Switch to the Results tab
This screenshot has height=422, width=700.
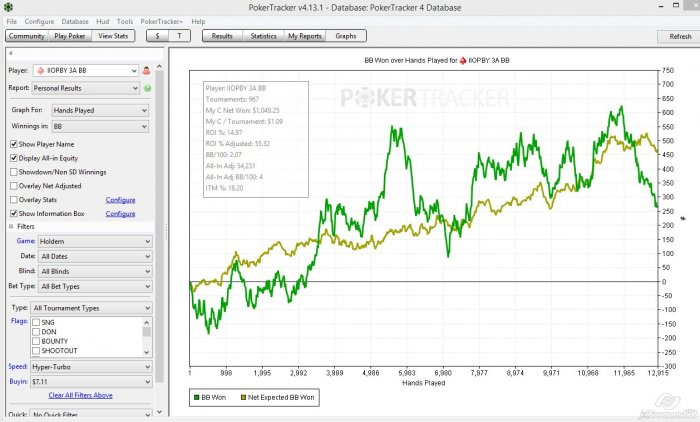[222, 36]
